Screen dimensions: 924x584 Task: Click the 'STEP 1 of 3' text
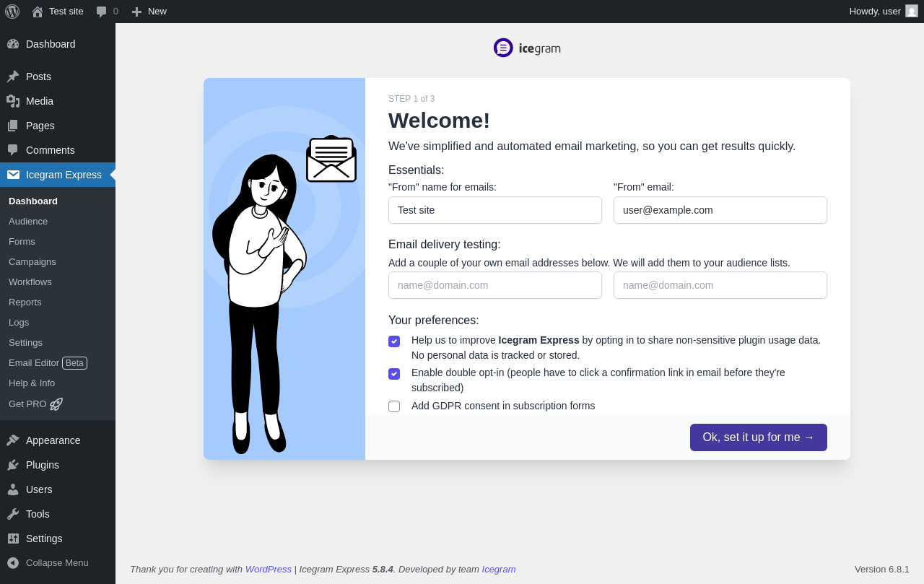(411, 99)
